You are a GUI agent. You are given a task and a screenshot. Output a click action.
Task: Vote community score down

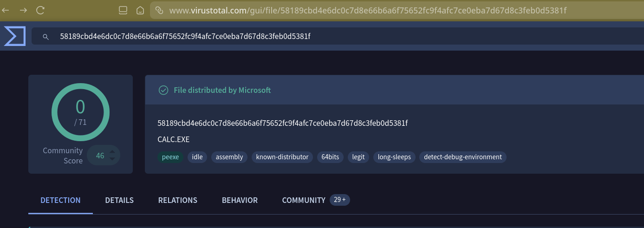pyautogui.click(x=112, y=159)
